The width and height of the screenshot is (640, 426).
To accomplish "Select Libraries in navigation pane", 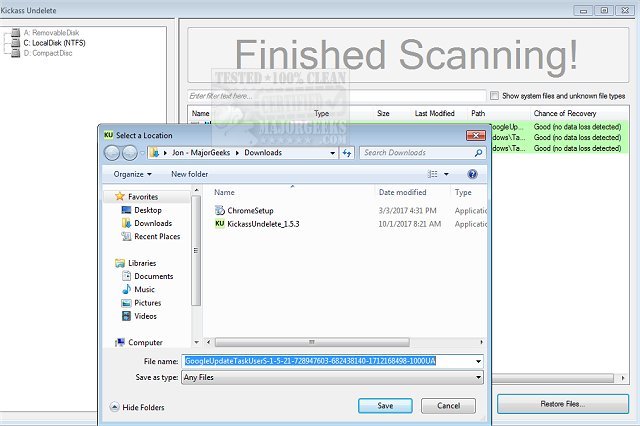I will click(142, 263).
